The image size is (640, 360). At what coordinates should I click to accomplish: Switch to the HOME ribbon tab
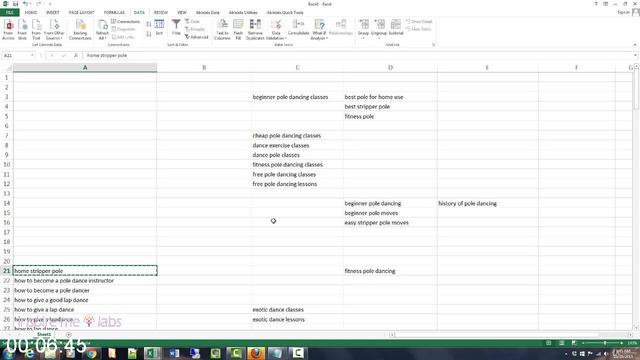pos(31,13)
